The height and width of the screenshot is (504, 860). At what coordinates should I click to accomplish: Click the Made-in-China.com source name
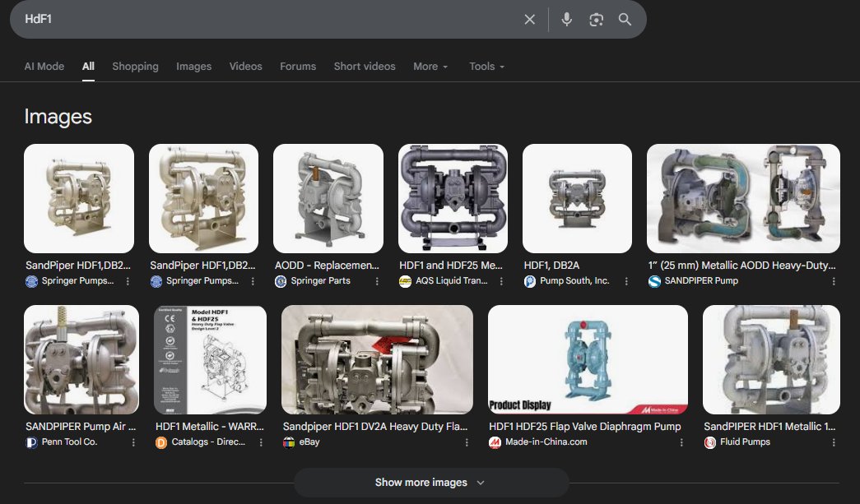546,442
